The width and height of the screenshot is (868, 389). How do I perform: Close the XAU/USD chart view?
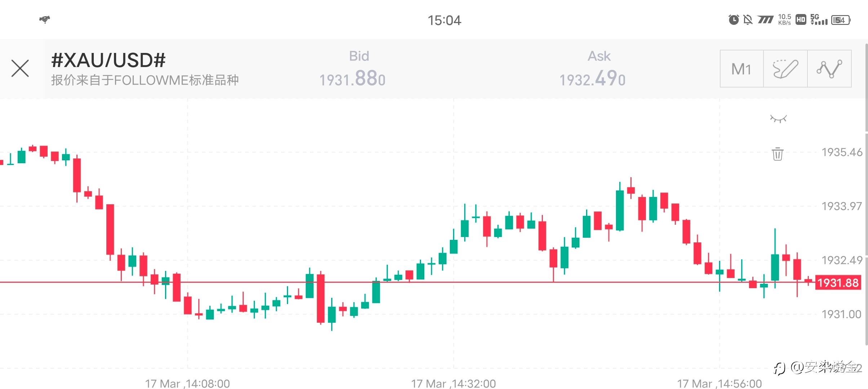[x=20, y=68]
